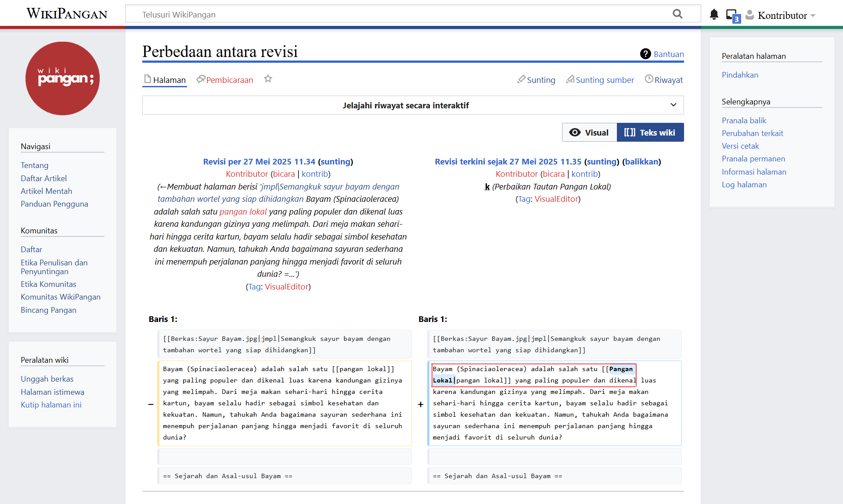Click the chevron on the interactive history bar
This screenshot has width=843, height=504.
tap(673, 105)
